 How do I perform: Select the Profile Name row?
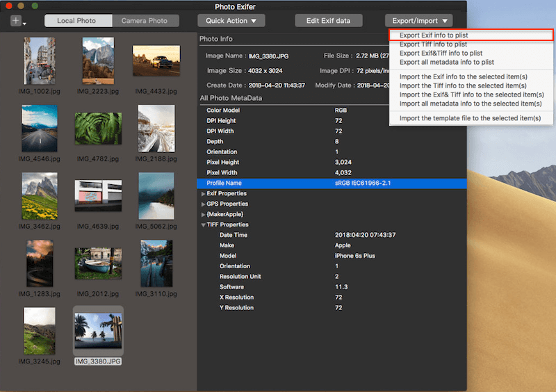(332, 183)
